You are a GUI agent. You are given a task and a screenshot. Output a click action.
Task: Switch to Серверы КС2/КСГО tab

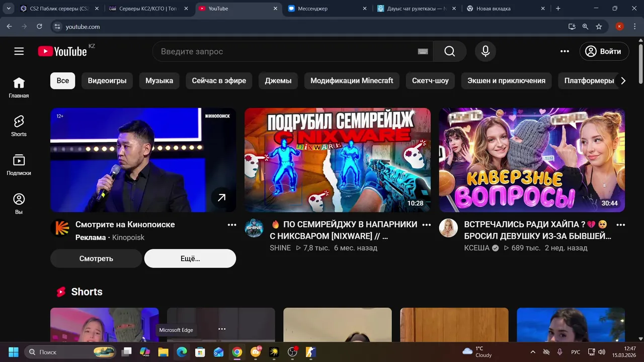[149, 9]
